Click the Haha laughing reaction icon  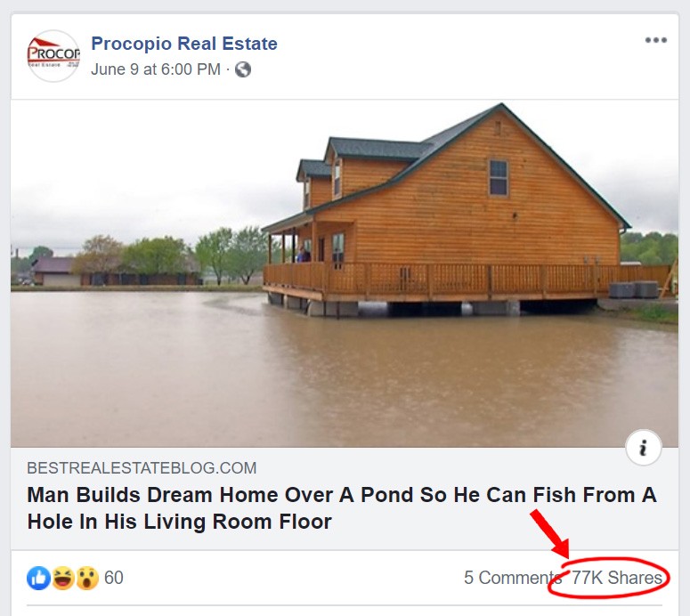pos(63,578)
